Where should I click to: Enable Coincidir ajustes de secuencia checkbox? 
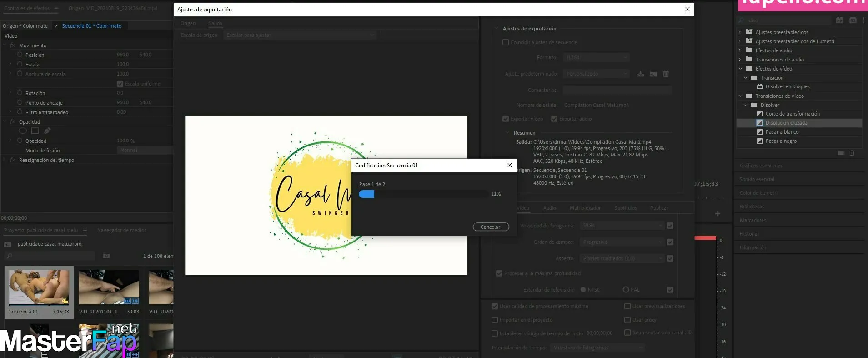(x=506, y=42)
